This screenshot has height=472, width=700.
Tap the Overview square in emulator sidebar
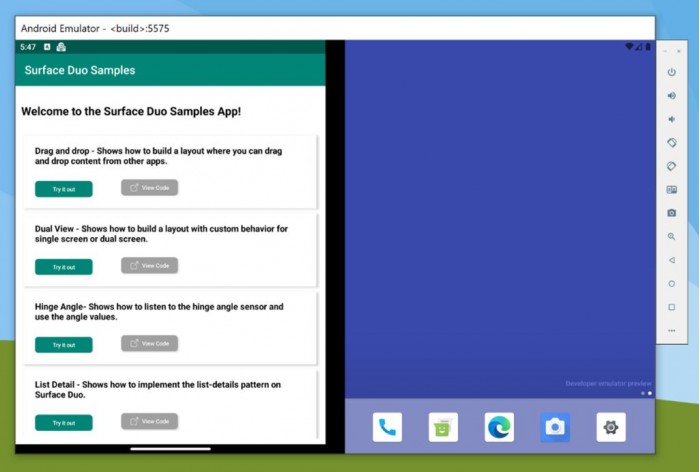click(x=671, y=307)
